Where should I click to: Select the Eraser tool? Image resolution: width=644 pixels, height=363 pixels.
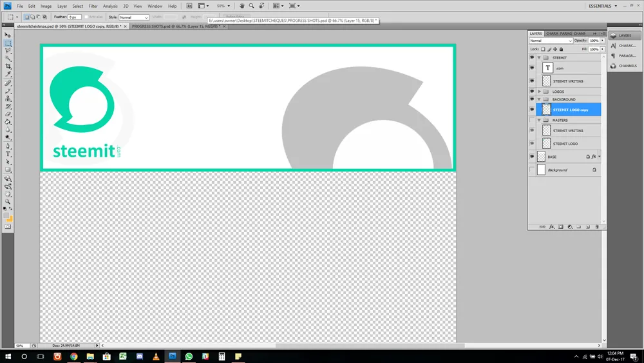[x=8, y=115]
